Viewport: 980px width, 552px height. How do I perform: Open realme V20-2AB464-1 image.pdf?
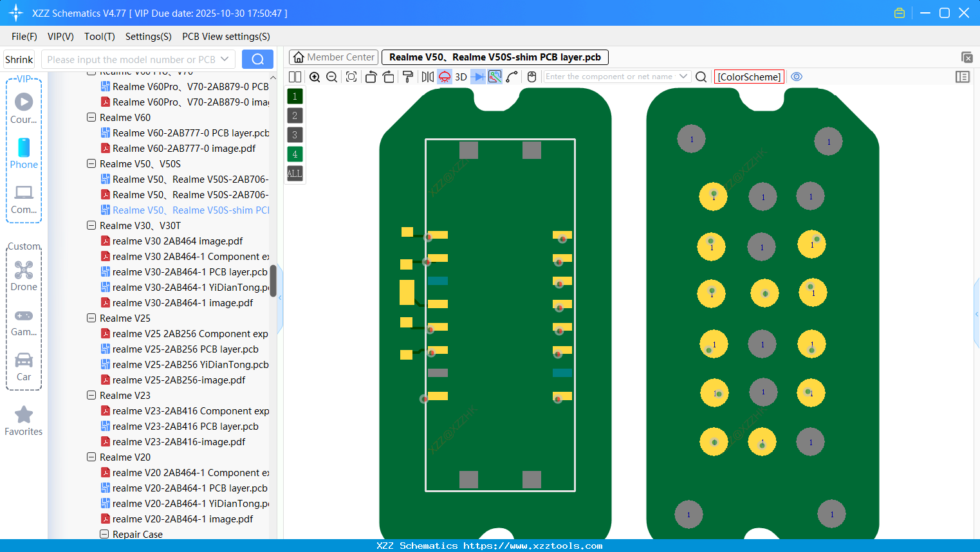click(x=177, y=519)
